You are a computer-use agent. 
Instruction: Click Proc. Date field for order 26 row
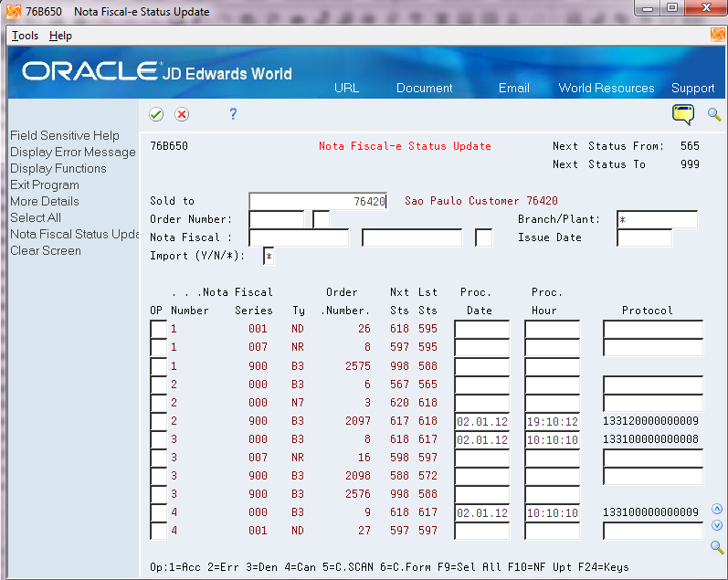click(482, 329)
